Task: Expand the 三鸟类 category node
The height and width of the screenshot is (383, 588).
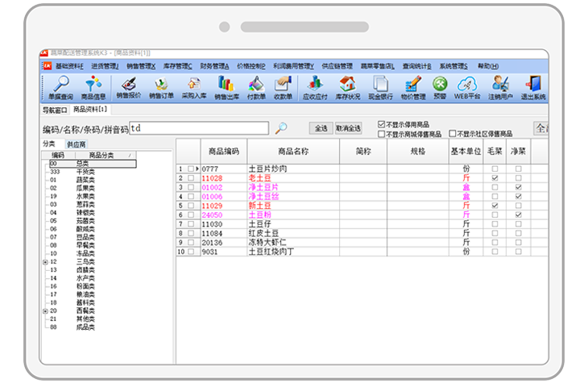Action: (44, 262)
